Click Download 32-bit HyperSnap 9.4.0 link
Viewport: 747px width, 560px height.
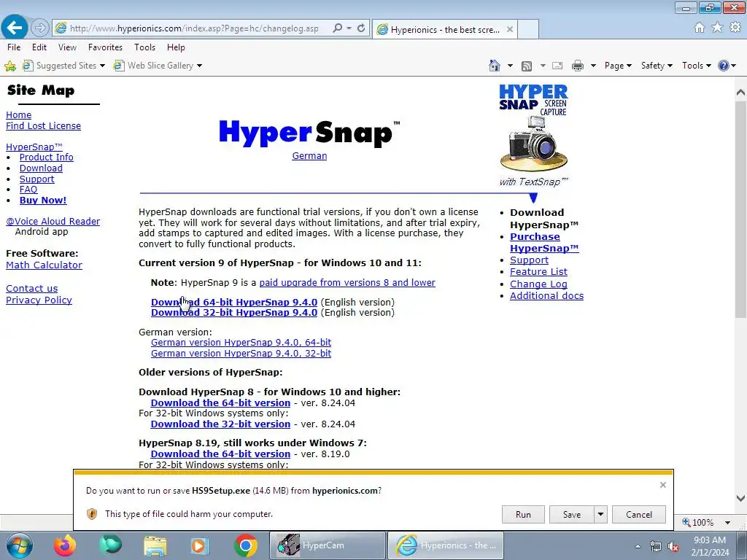(234, 312)
